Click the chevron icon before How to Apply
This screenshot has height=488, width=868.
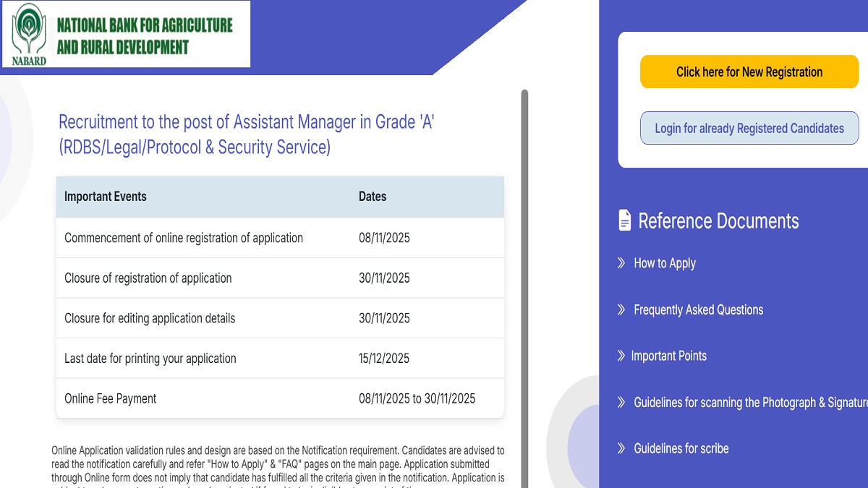[621, 263]
